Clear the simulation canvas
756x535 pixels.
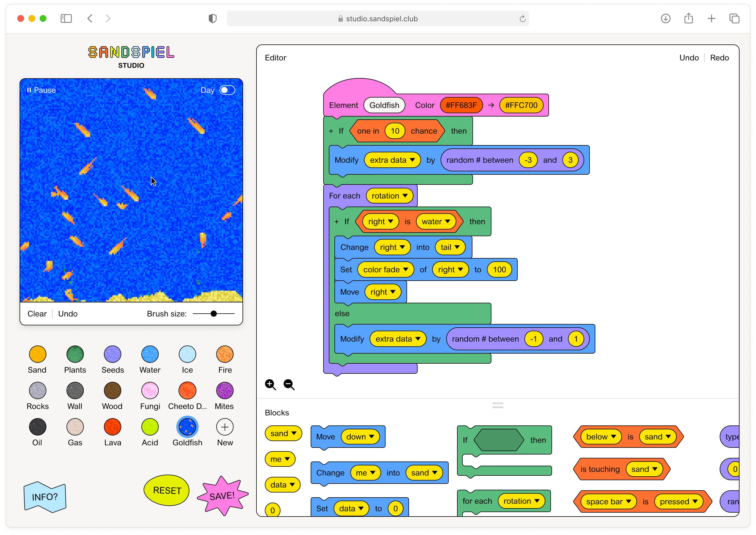point(37,314)
